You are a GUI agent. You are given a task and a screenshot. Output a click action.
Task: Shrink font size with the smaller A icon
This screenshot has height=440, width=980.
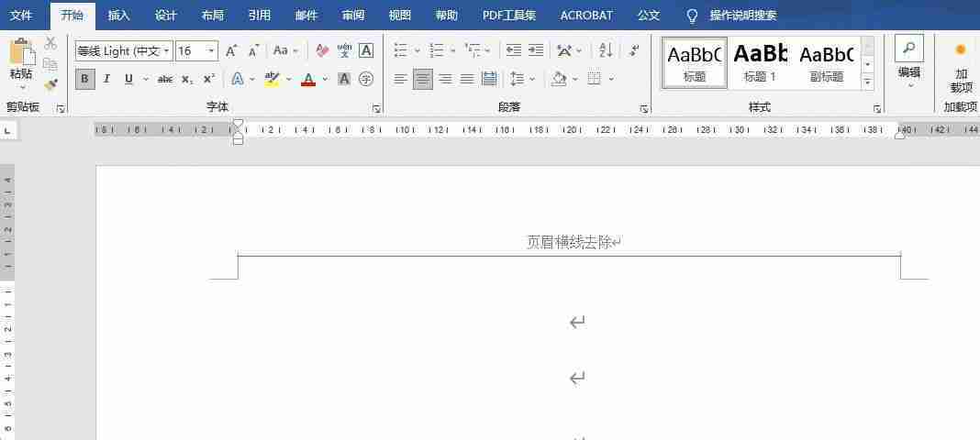(x=253, y=51)
